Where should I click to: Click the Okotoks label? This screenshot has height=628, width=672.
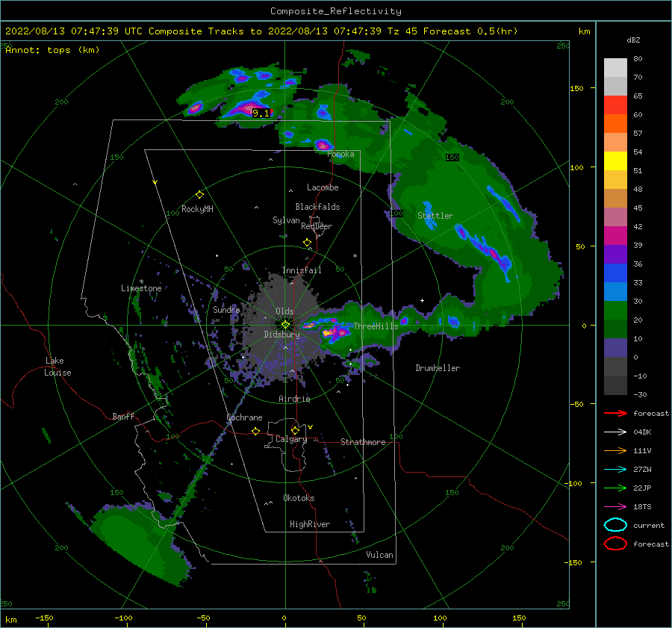click(299, 498)
